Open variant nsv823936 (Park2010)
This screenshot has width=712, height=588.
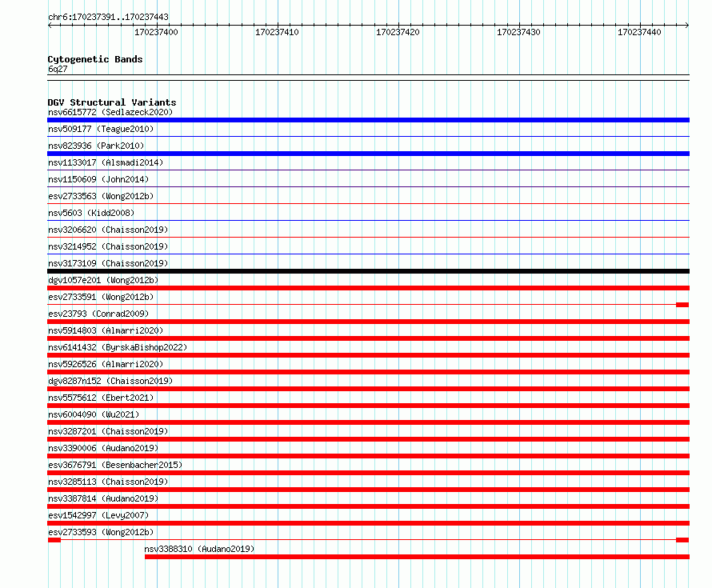[96, 146]
